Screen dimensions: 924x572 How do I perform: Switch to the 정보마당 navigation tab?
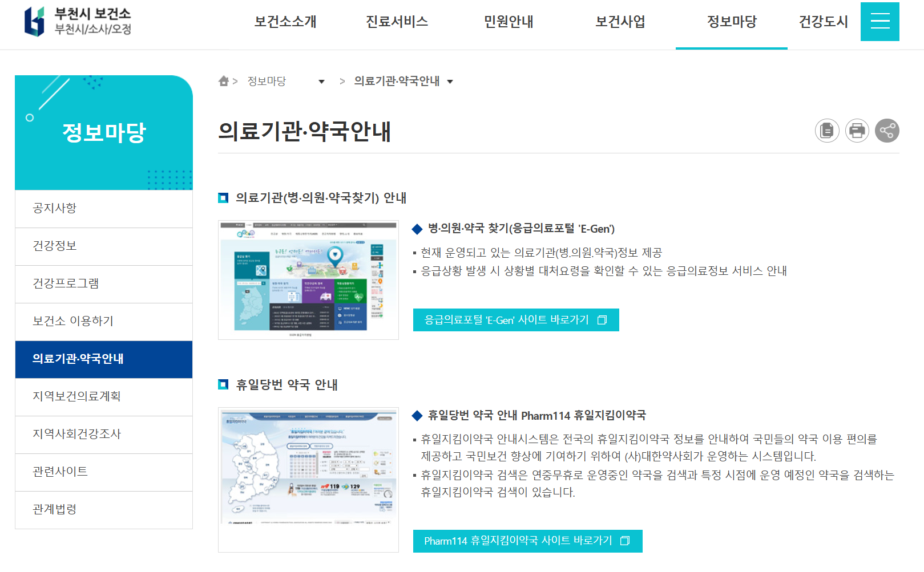(x=731, y=22)
